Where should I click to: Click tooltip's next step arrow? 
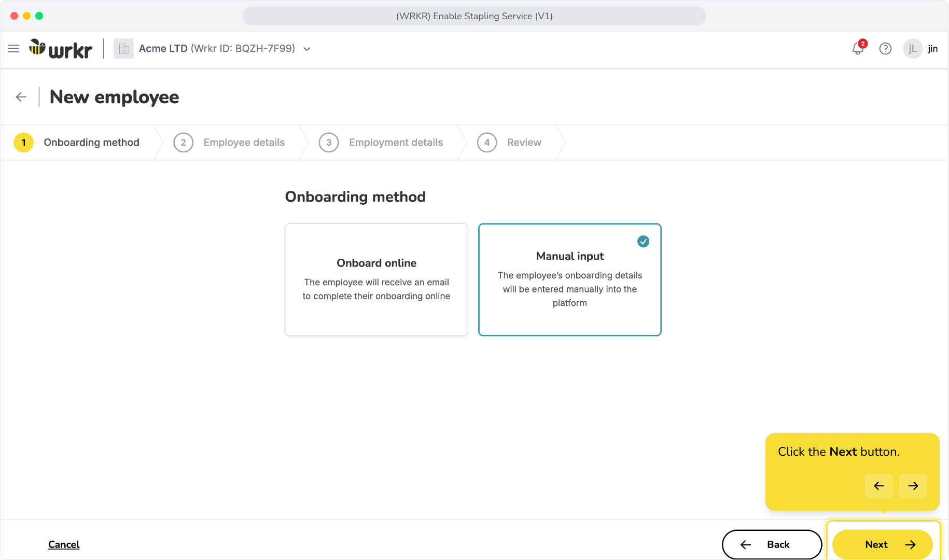pos(913,486)
